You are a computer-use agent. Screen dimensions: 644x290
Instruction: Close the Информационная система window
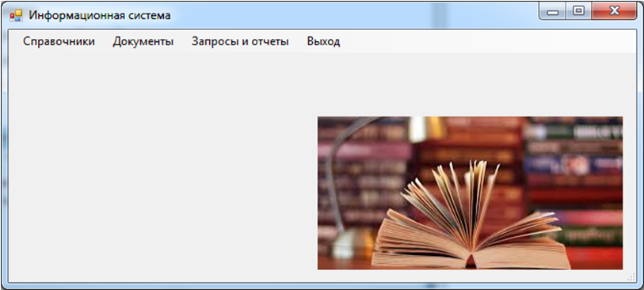tap(615, 11)
